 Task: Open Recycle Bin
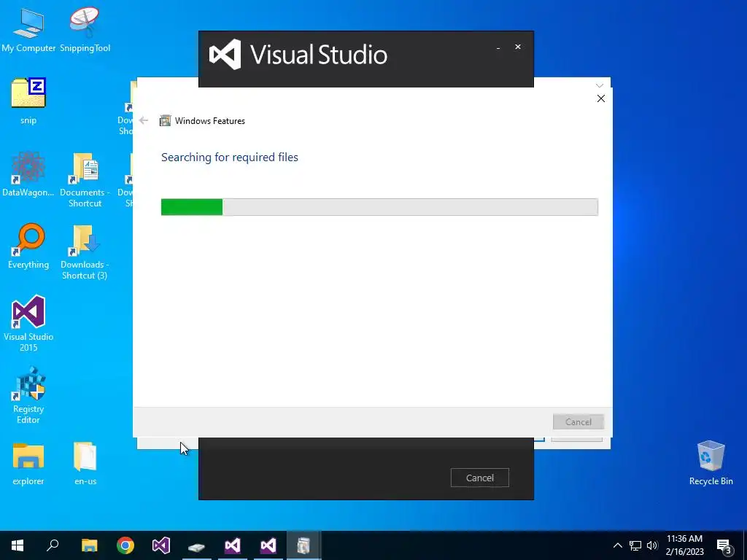pyautogui.click(x=711, y=463)
